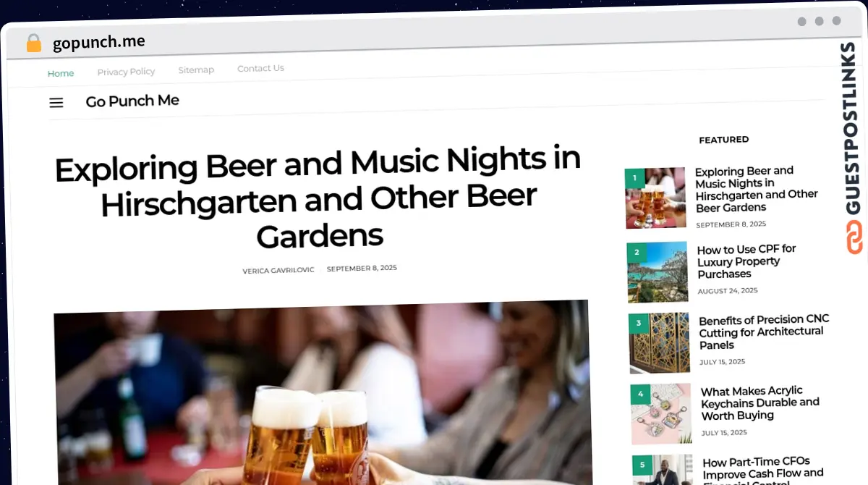Open thumbnail number 4 acrylic keychains photo
868x485 pixels.
[661, 413]
